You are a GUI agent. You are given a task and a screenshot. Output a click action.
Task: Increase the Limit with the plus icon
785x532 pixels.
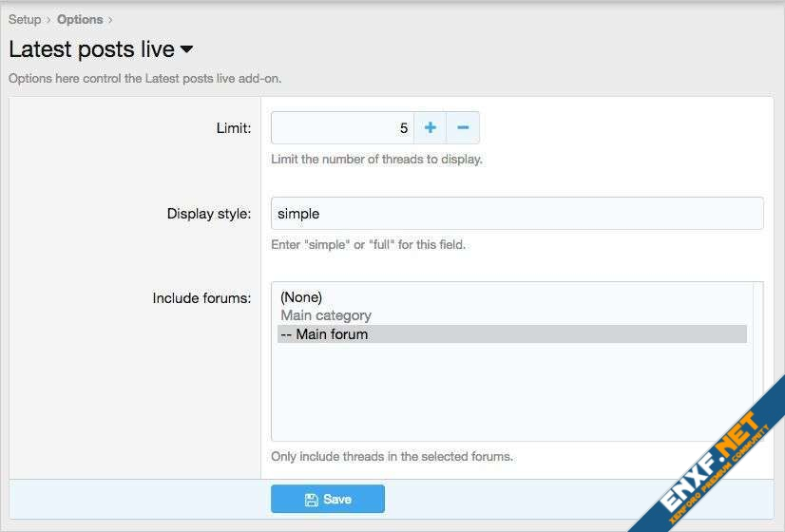(430, 128)
